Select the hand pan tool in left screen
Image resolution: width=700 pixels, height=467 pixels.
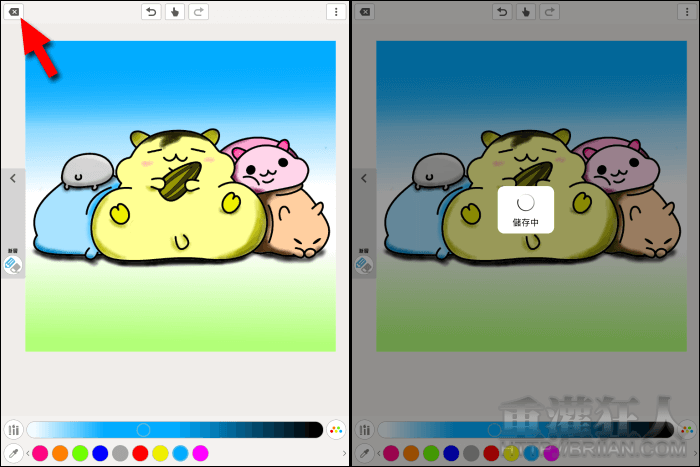coord(175,12)
